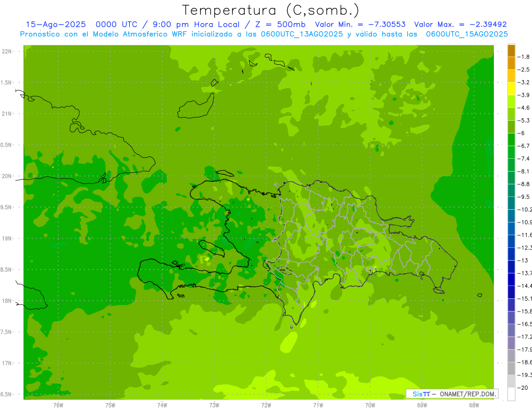The image size is (532, 411).
Task: Select initialization time "0600UTC_13AGO2025"
Action: (x=303, y=34)
